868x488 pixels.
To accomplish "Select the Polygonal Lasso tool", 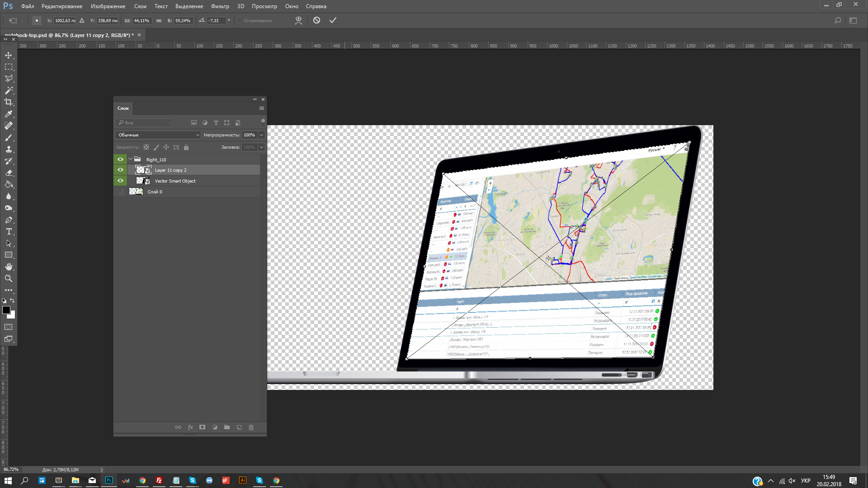I will 9,79.
